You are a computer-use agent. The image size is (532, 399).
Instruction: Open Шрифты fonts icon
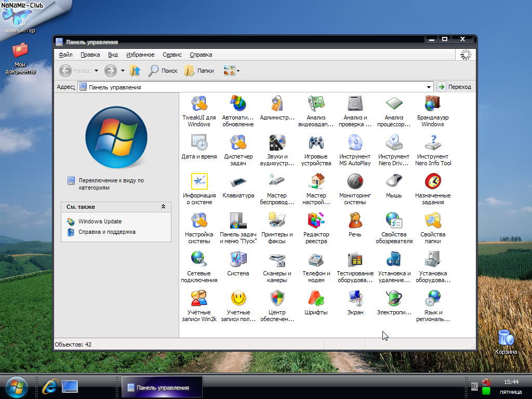316,303
